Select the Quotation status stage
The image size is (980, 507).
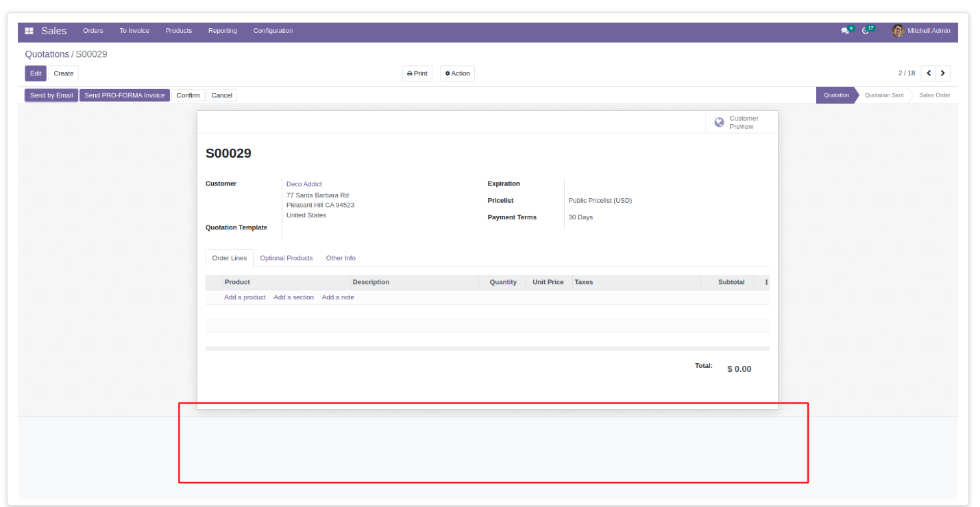click(x=836, y=95)
